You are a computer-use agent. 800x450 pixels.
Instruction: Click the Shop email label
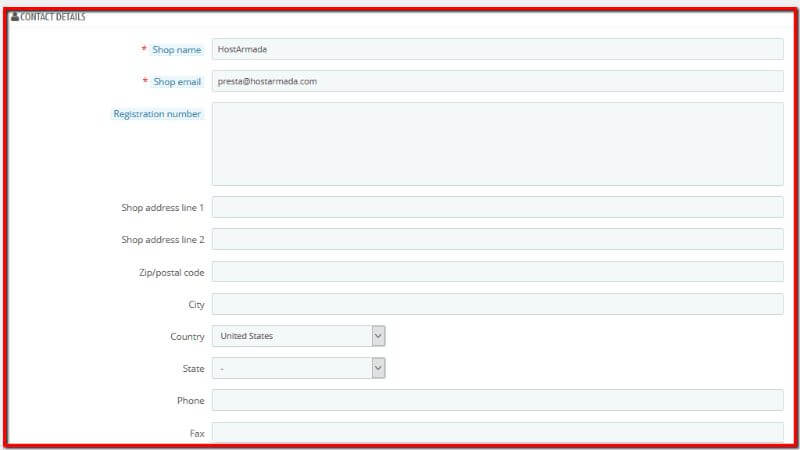177,82
